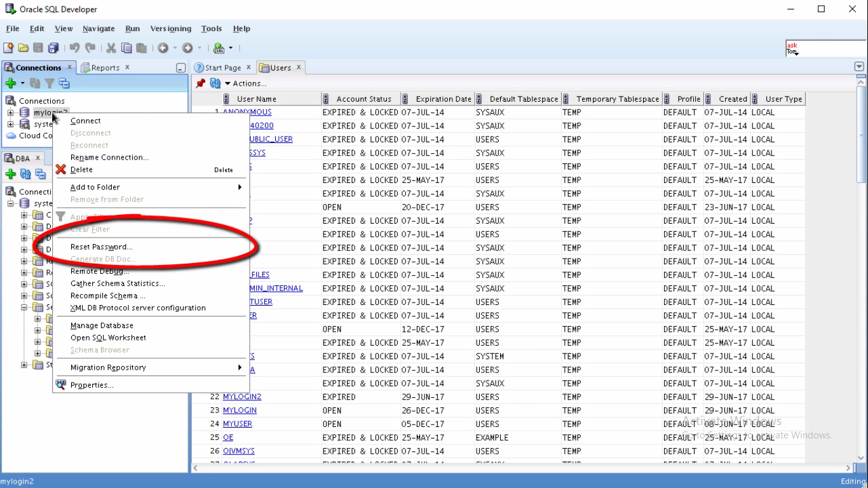Select Rename Connection in context menu

tap(150, 158)
